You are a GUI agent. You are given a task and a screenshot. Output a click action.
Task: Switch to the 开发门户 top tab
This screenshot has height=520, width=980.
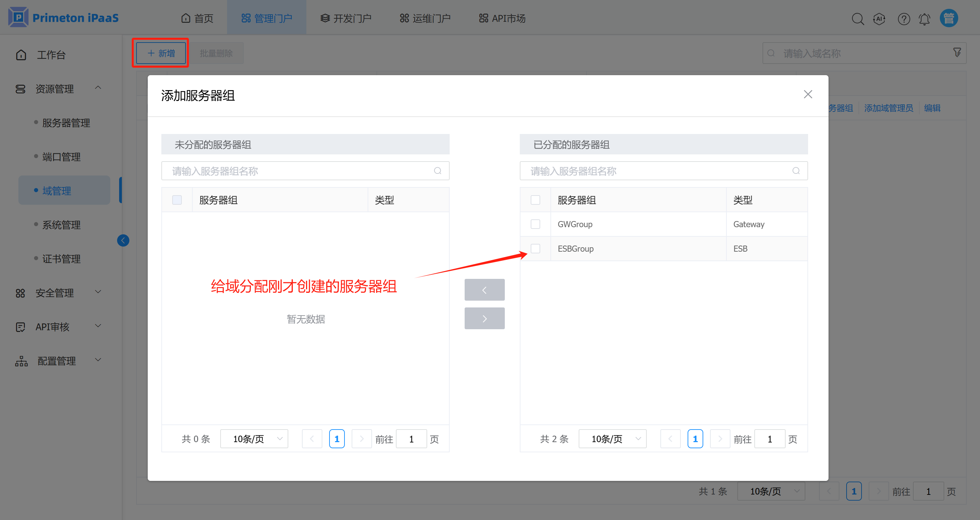pyautogui.click(x=346, y=18)
